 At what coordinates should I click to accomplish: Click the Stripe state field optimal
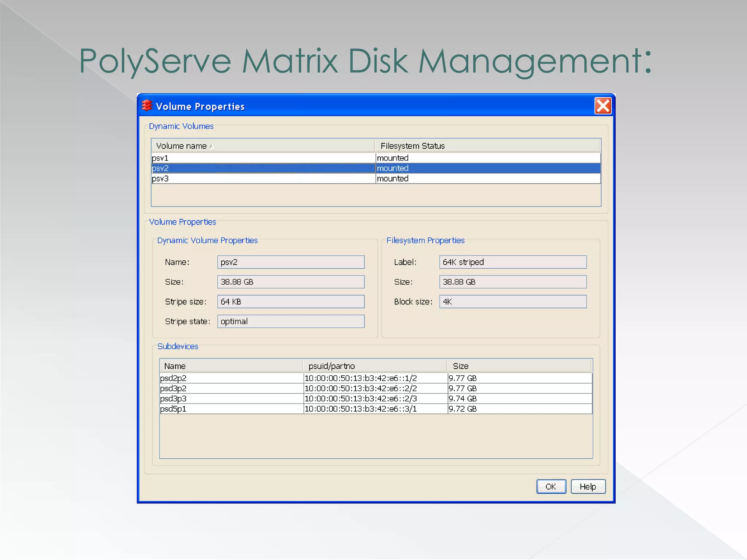[291, 321]
